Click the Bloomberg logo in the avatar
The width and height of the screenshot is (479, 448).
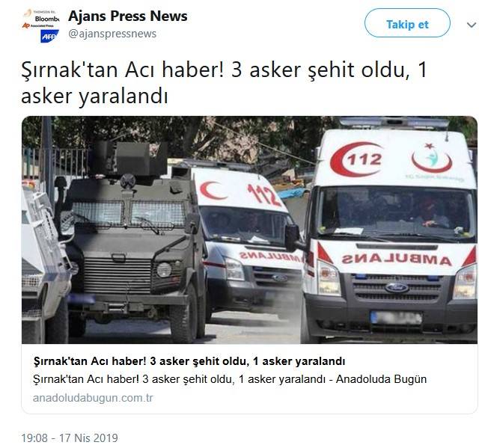click(x=47, y=19)
